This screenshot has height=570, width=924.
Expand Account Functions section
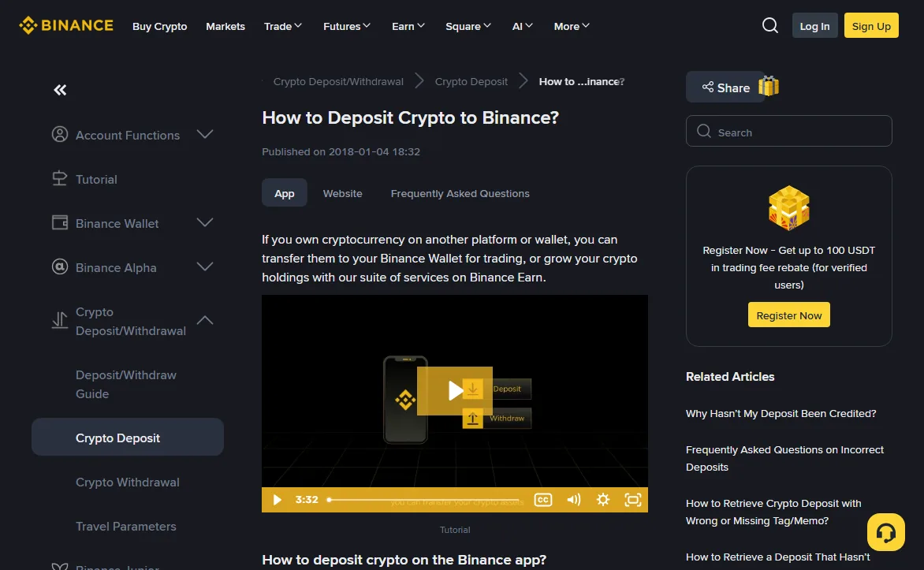click(x=204, y=134)
